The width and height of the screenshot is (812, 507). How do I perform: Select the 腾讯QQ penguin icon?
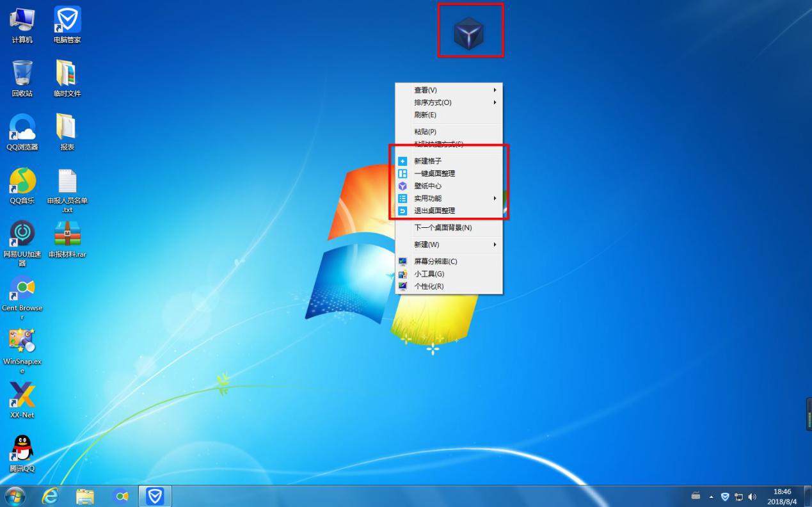(22, 449)
